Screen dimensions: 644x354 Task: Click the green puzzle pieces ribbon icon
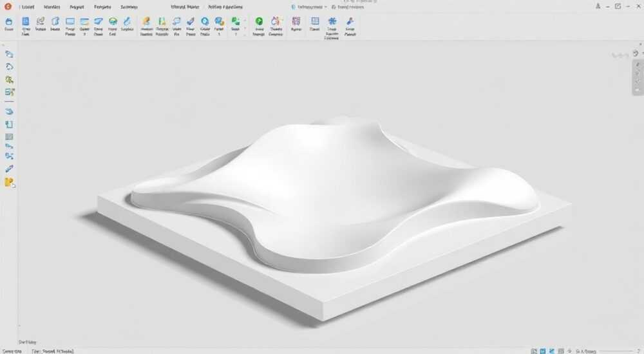click(235, 21)
